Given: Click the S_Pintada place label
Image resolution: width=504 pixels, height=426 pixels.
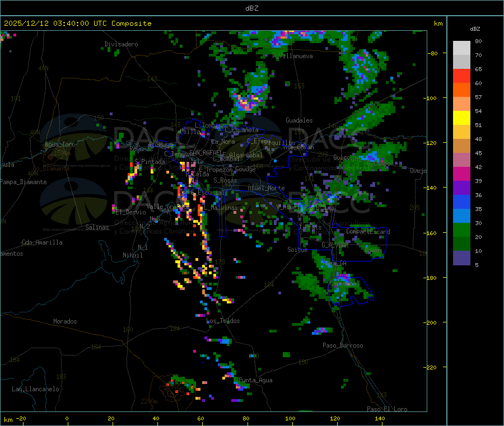Looking at the screenshot, I should (x=150, y=161).
